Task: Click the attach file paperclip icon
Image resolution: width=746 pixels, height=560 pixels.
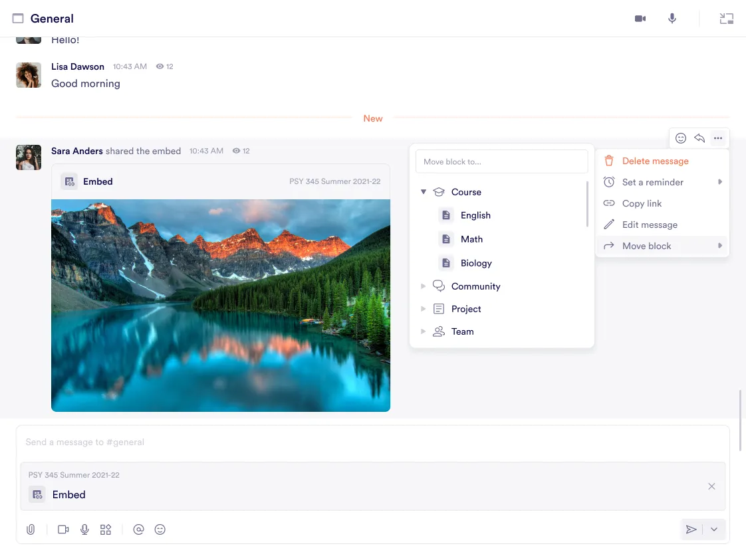Action: tap(31, 529)
